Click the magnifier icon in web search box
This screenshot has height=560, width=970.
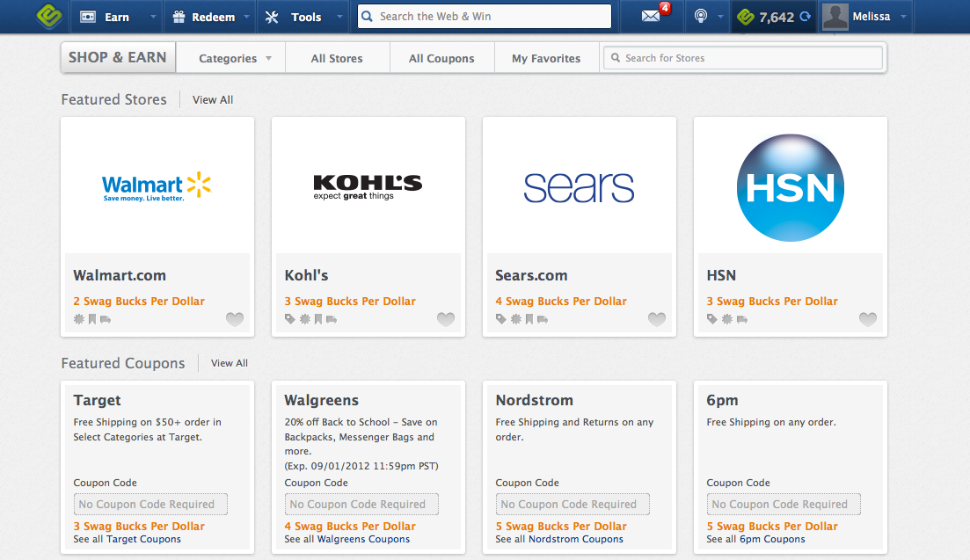[368, 17]
